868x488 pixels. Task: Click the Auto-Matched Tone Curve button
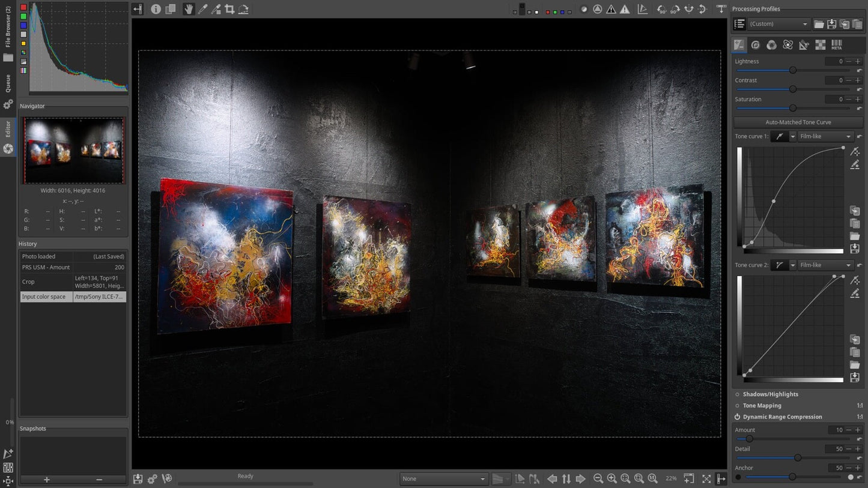pos(798,122)
